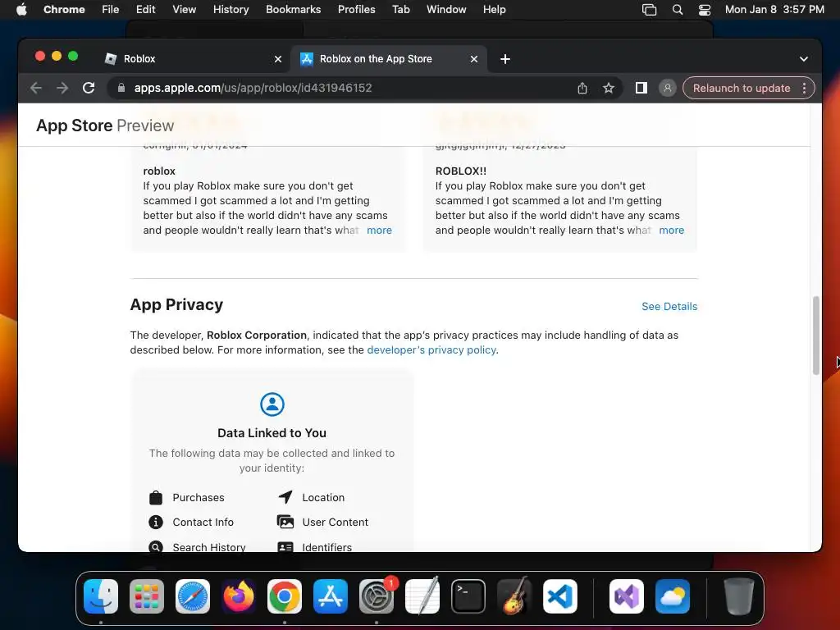Screen dimensions: 840x630
Task: Open the Help menu
Action: [x=494, y=10]
